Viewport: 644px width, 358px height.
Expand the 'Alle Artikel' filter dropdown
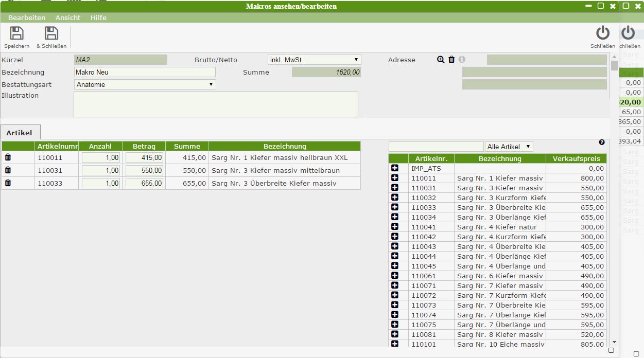click(509, 147)
